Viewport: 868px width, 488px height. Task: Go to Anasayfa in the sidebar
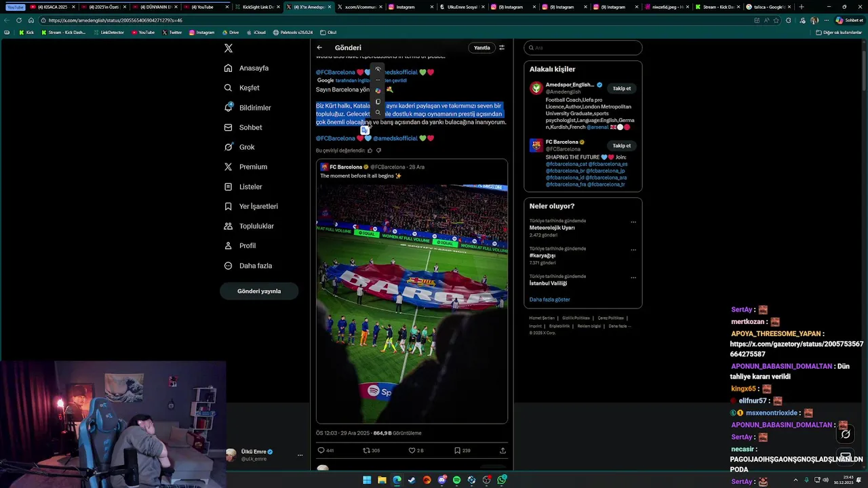(x=247, y=68)
